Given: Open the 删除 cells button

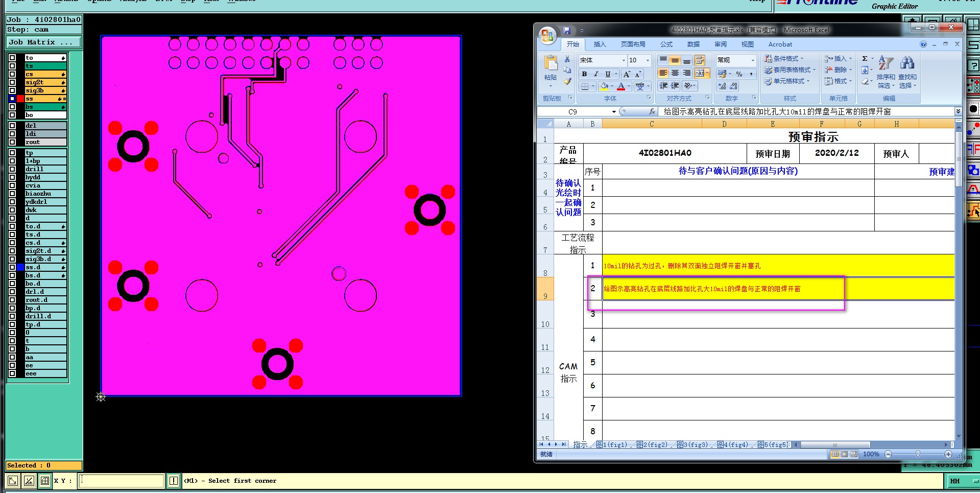Looking at the screenshot, I should coord(839,70).
